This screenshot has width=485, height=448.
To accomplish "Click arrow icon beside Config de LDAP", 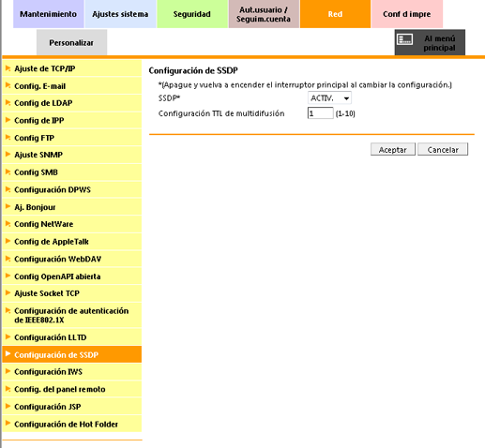I will click(8, 102).
